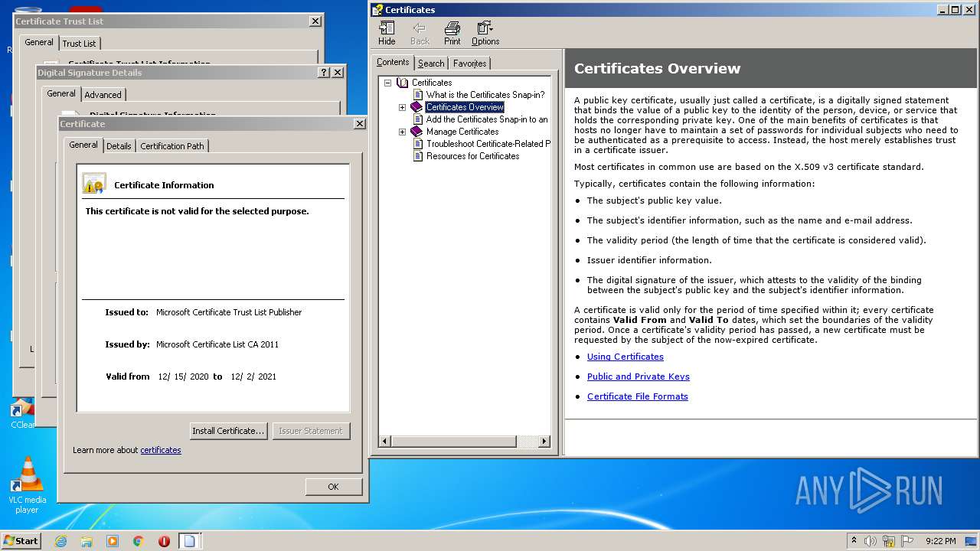Click page icon beside Resources for Certificates
980x551 pixels.
pos(418,156)
